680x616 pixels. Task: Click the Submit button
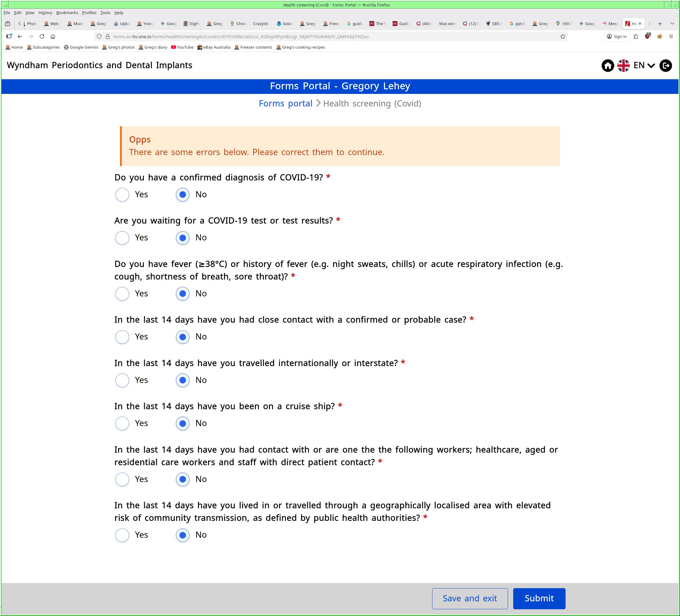pos(539,598)
